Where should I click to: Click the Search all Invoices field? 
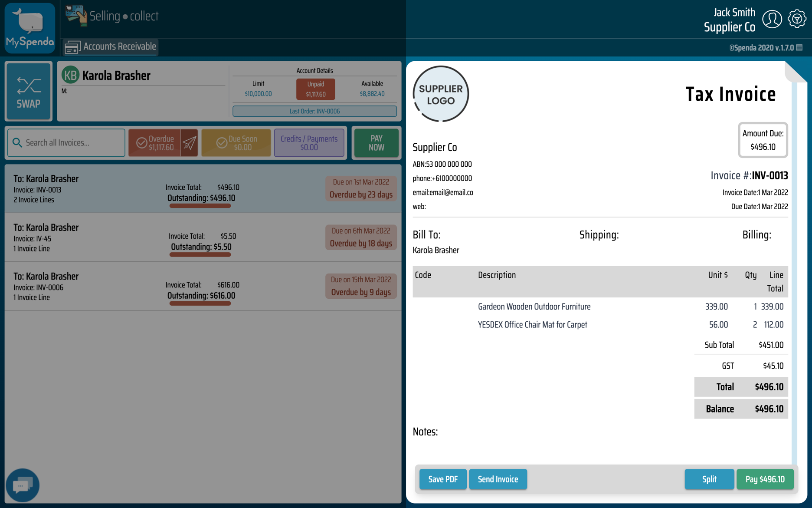66,142
